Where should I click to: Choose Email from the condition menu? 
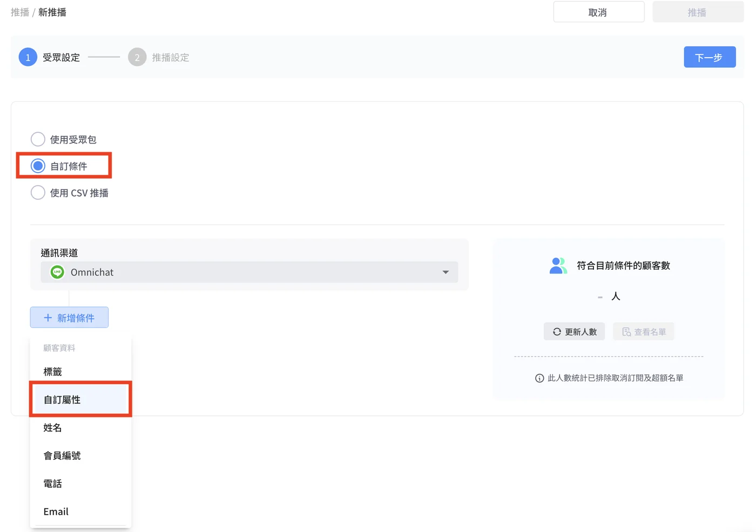tap(80, 511)
